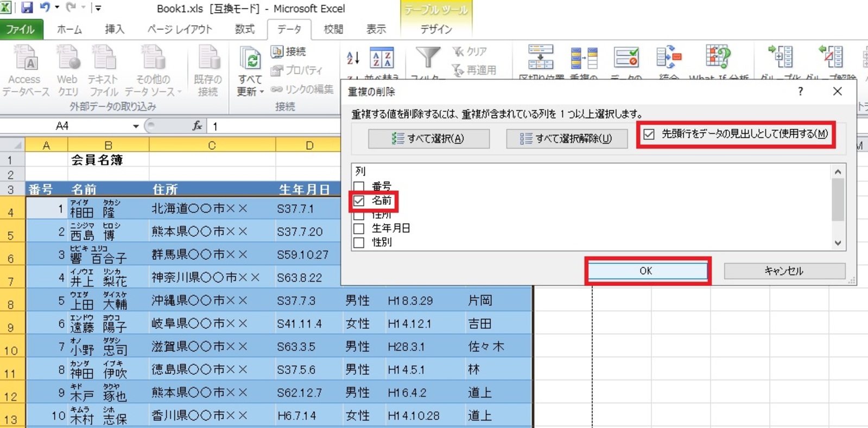The image size is (868, 428).
Task: Check the 生年月日 column checkbox
Action: coord(359,228)
